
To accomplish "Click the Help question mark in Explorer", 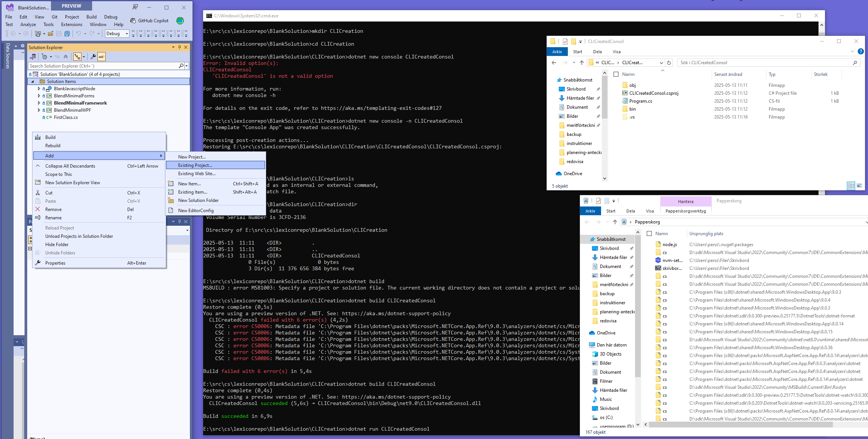I will [861, 51].
